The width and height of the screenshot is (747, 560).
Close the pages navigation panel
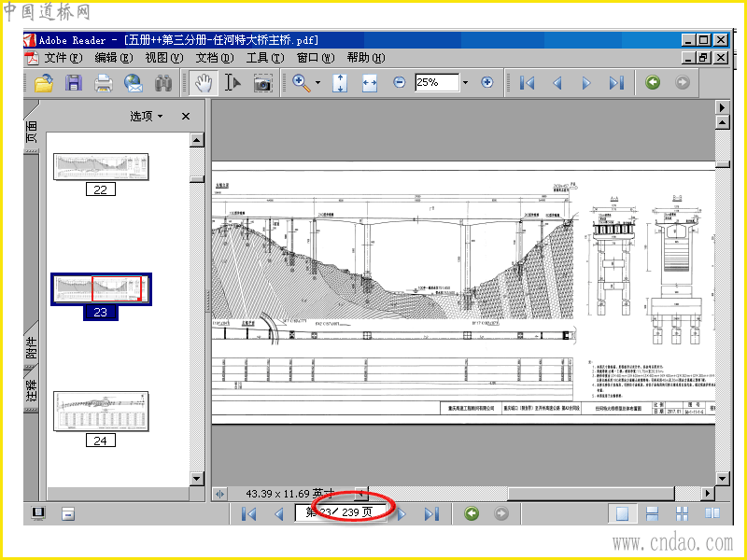click(x=186, y=116)
